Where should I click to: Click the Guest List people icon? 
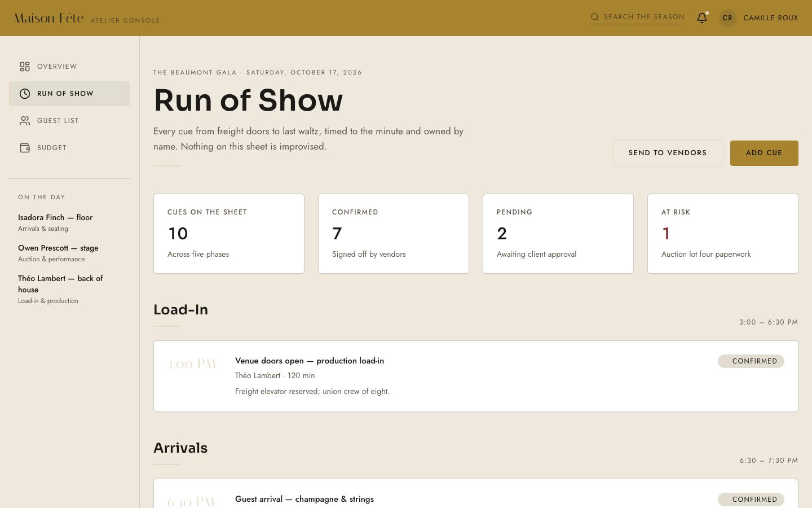click(25, 121)
